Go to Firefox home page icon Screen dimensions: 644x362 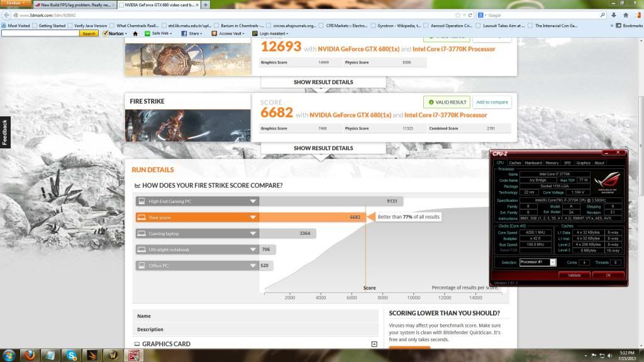click(626, 15)
